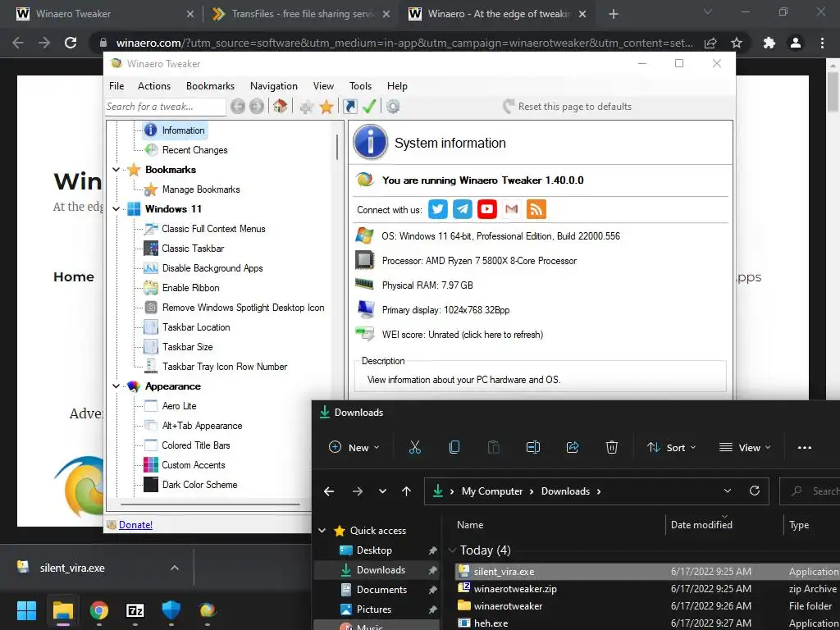Click the gold star bookmarks toolbar icon

pos(326,107)
